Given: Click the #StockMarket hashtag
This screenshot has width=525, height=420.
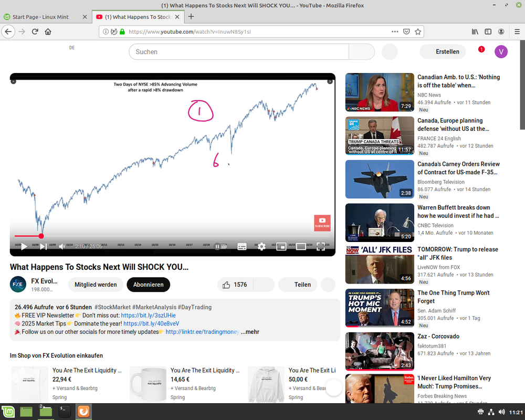Looking at the screenshot, I should pyautogui.click(x=112, y=307).
